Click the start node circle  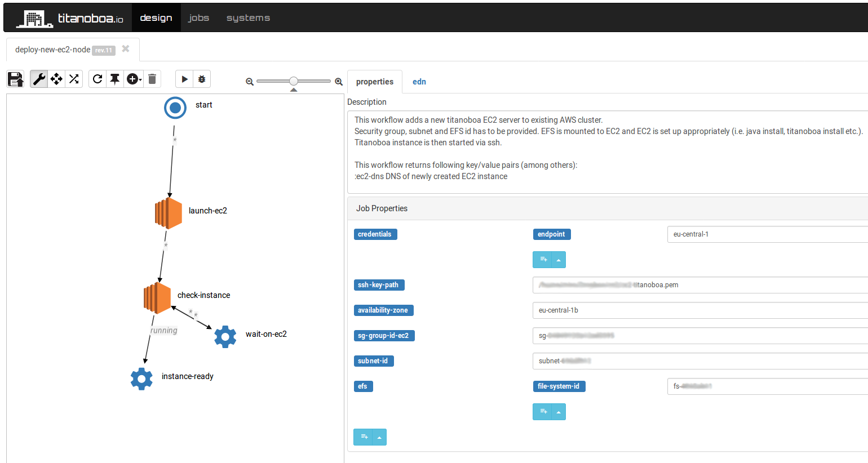(x=175, y=108)
